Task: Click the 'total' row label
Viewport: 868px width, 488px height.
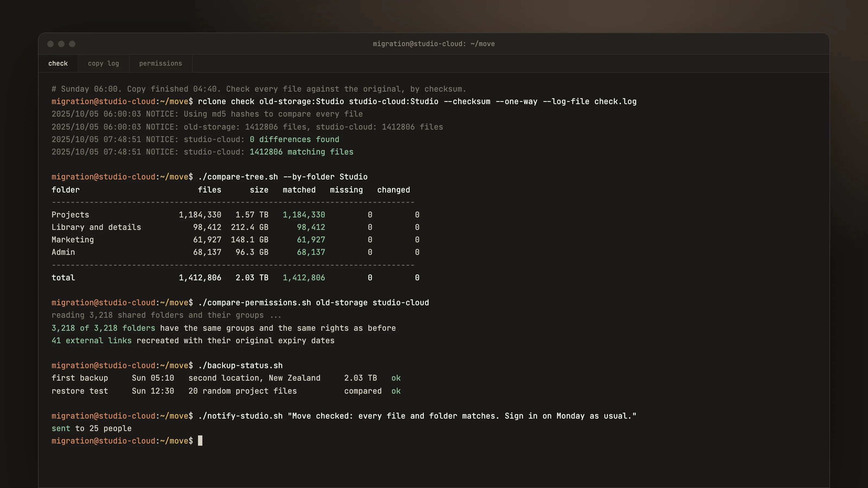Action: [x=63, y=278]
